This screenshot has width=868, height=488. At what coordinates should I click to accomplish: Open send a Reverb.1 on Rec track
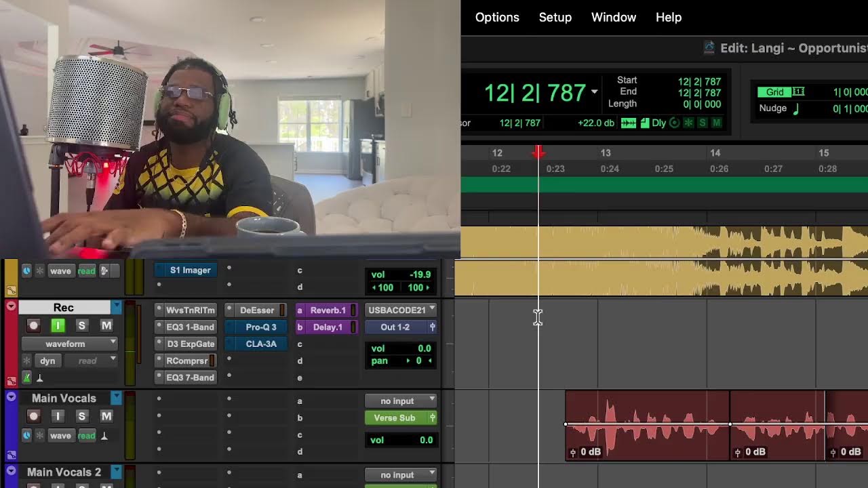click(328, 310)
